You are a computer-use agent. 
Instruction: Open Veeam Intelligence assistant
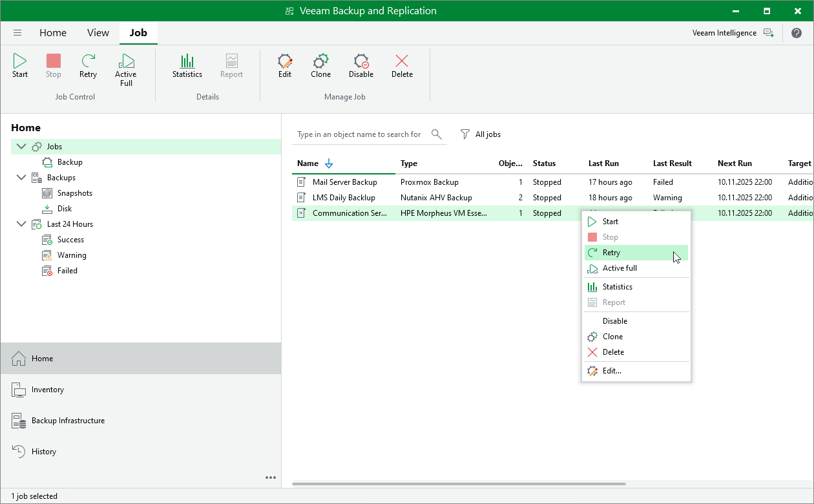pyautogui.click(x=733, y=33)
